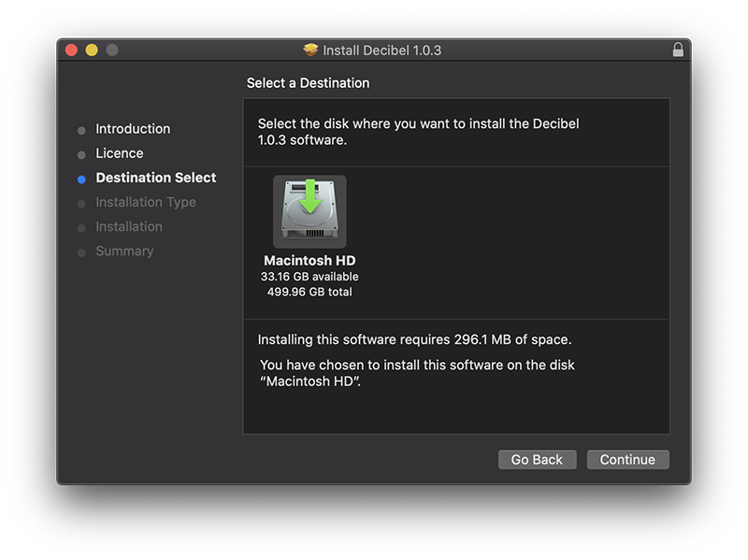Close the installer with the red button
This screenshot has height=560, width=748.
[71, 50]
